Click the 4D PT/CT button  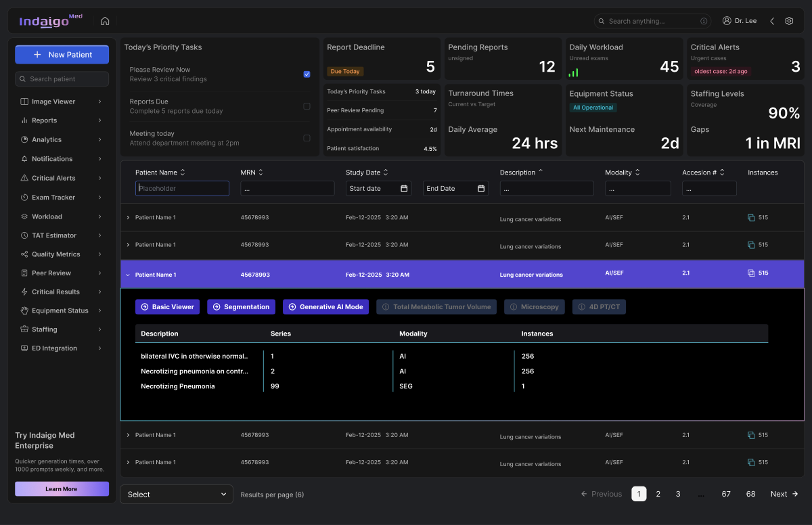coord(599,307)
